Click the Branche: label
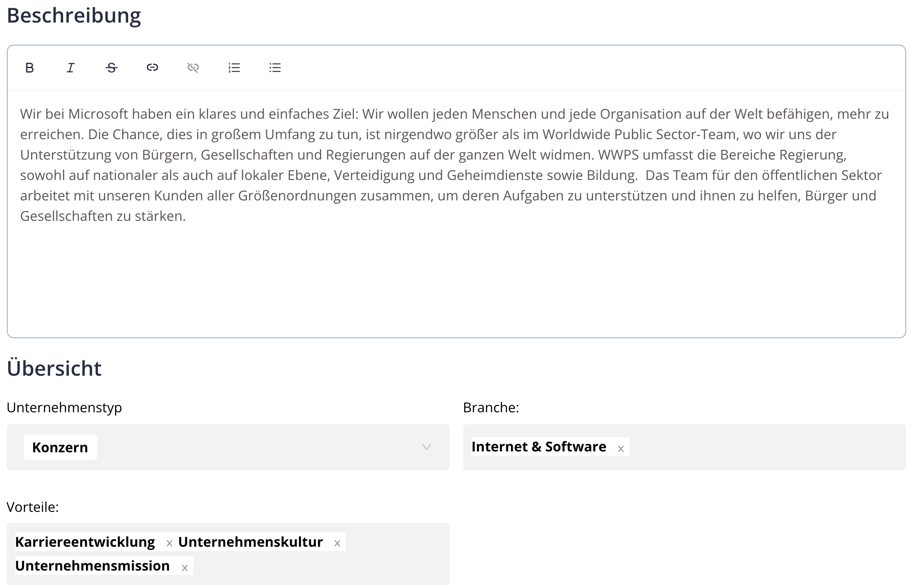910x588 pixels. point(491,408)
